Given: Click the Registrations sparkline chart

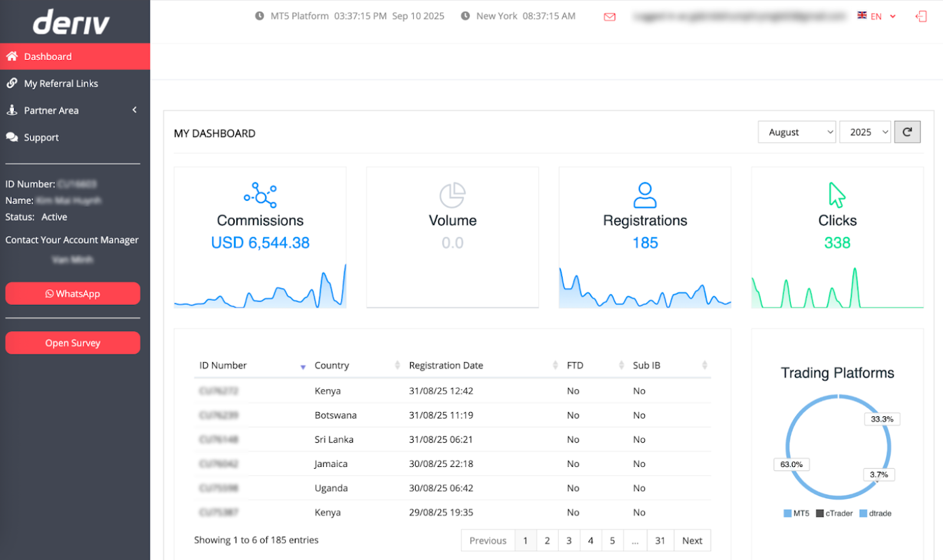Looking at the screenshot, I should tap(645, 288).
